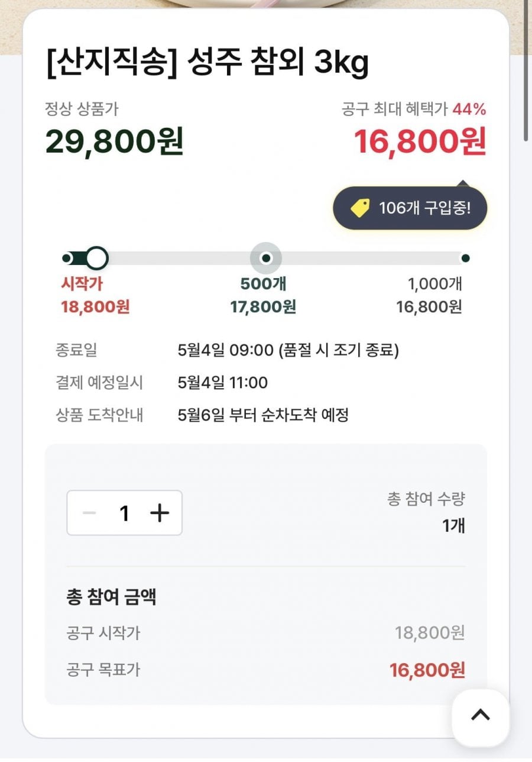
Task: Click the yellow price tag icon
Action: point(360,208)
